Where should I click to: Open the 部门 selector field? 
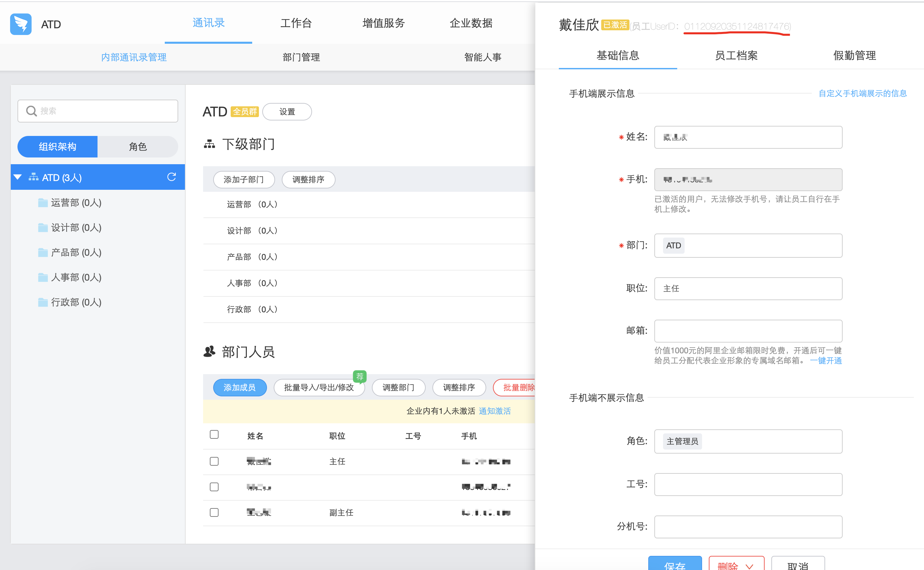pos(748,245)
